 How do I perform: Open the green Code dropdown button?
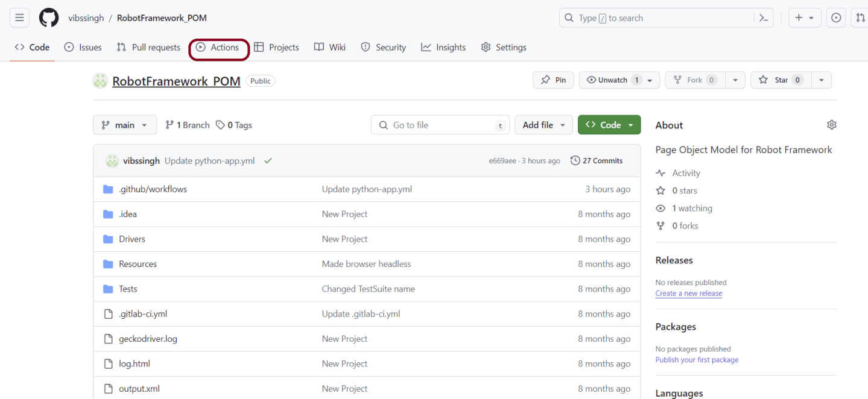(x=609, y=125)
